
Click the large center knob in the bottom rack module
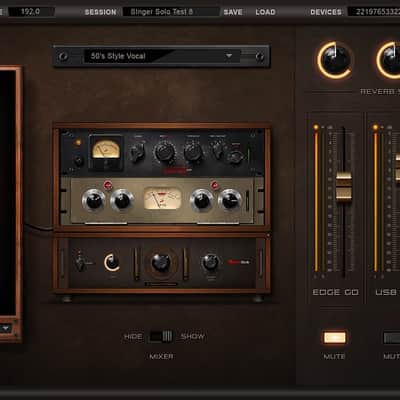pos(161,263)
